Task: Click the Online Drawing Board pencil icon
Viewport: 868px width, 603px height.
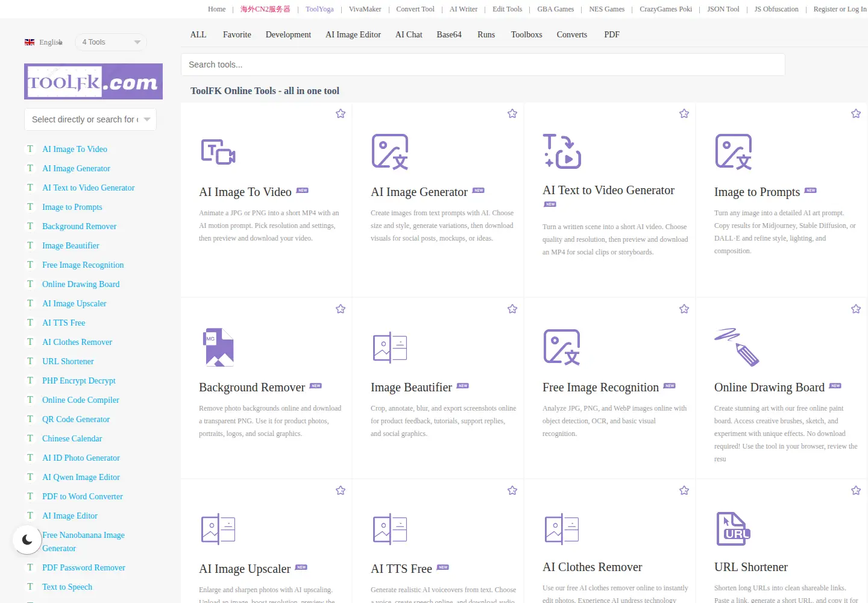Action: point(737,347)
